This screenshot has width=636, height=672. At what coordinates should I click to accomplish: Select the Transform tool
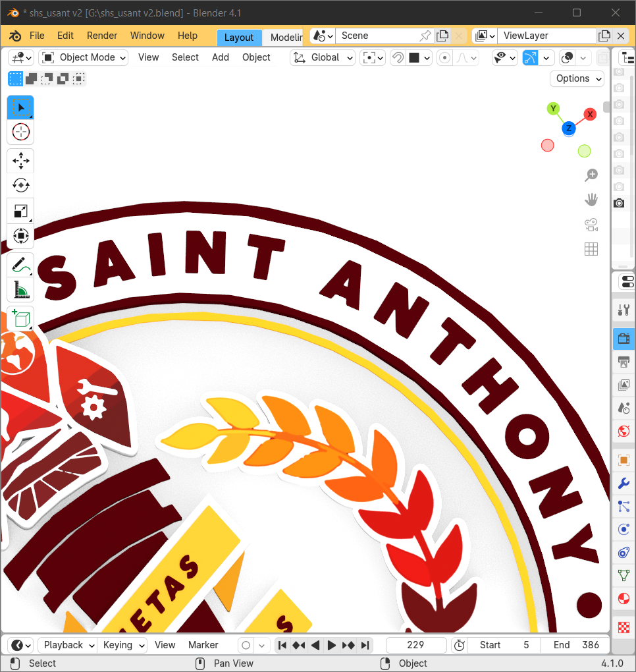pyautogui.click(x=20, y=236)
